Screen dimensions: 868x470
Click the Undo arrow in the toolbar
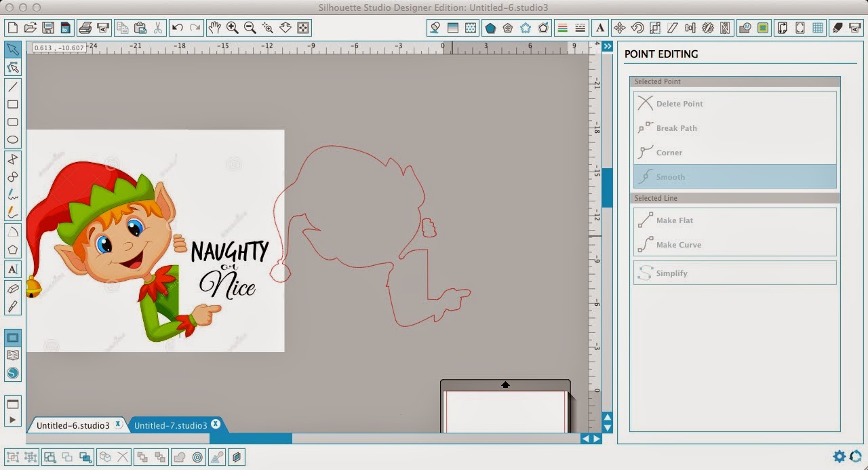pos(178,28)
